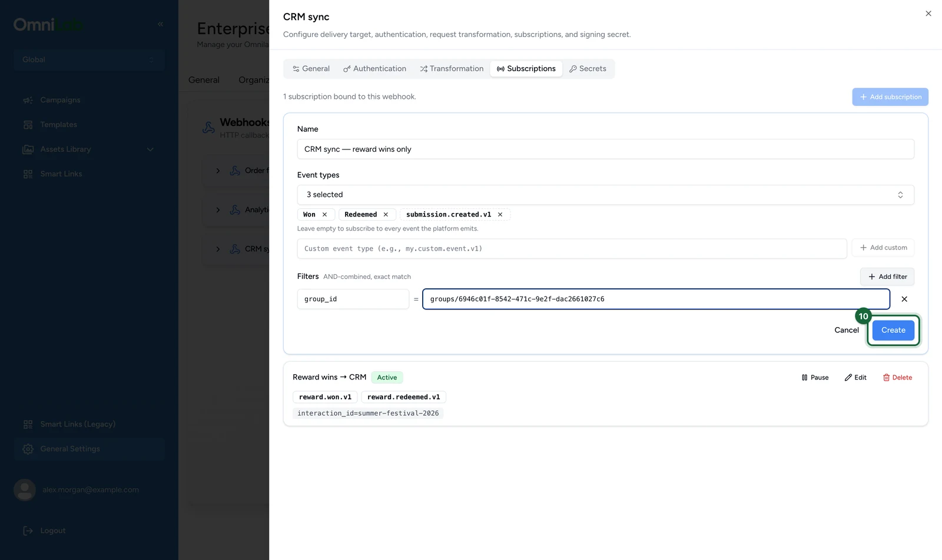
Task: Edit the groups filter value field
Action: pos(656,299)
